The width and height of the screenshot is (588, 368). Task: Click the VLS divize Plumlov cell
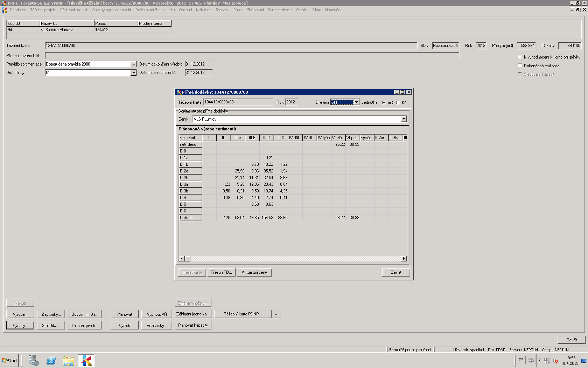[67, 30]
